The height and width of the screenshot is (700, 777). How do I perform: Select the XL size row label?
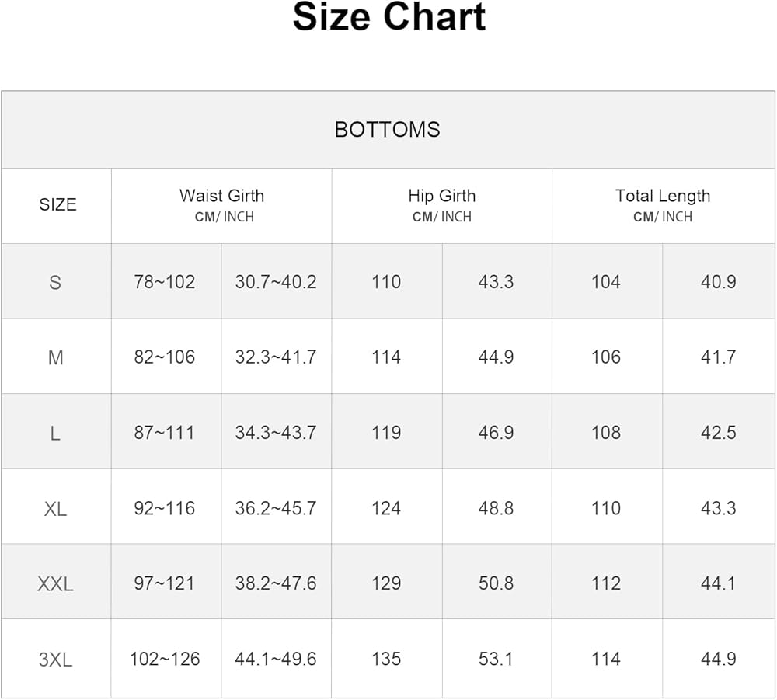coord(55,509)
